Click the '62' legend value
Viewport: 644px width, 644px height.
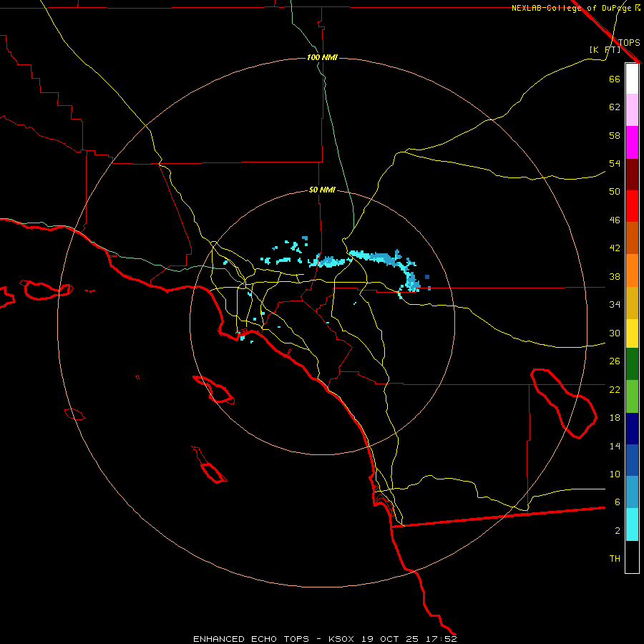tap(615, 107)
